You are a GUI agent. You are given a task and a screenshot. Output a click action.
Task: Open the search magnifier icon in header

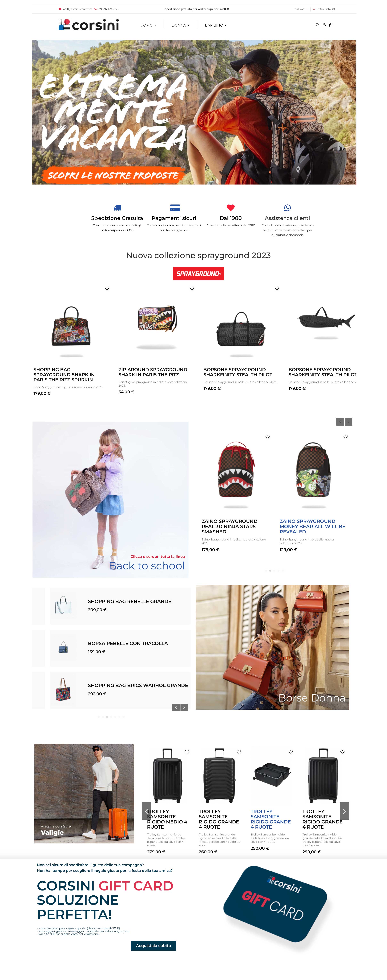[x=317, y=25]
